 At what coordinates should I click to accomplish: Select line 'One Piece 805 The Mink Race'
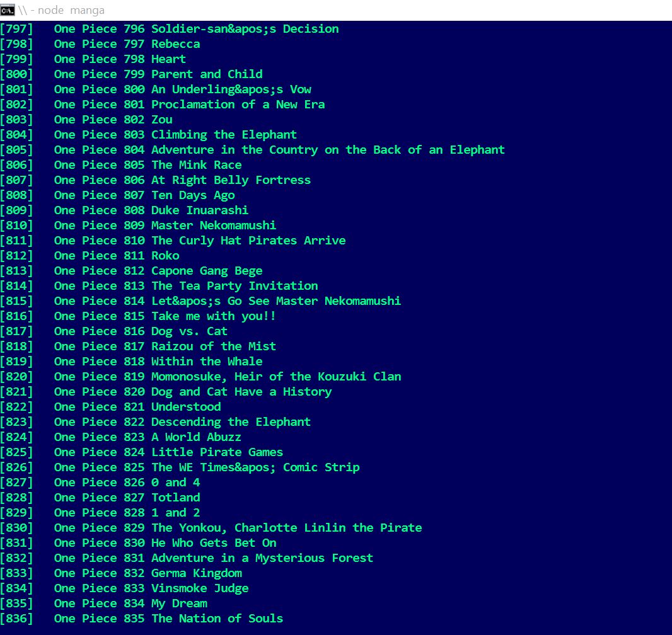coord(148,165)
